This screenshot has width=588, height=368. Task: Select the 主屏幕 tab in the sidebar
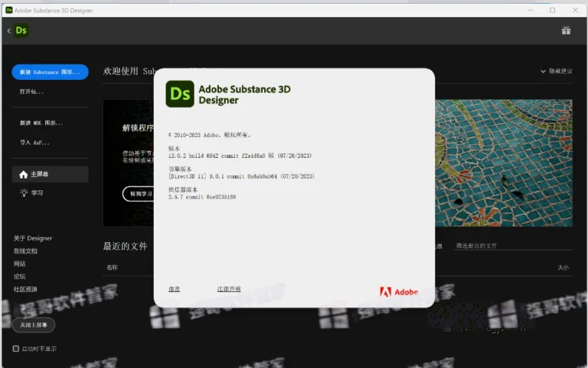coord(50,174)
